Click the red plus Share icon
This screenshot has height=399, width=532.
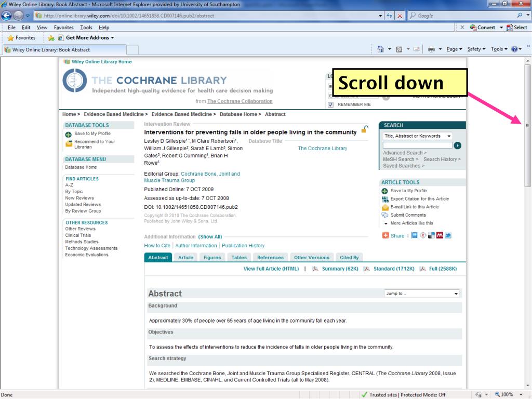click(x=385, y=235)
